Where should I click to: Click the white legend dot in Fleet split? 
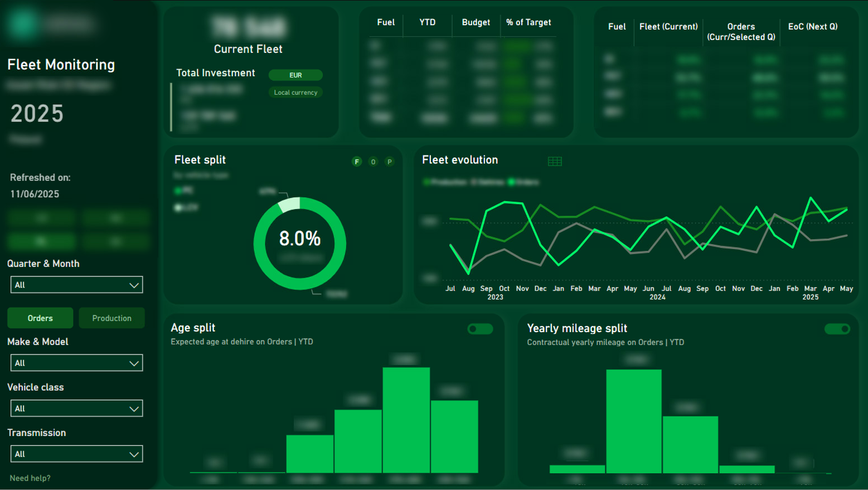pyautogui.click(x=178, y=208)
